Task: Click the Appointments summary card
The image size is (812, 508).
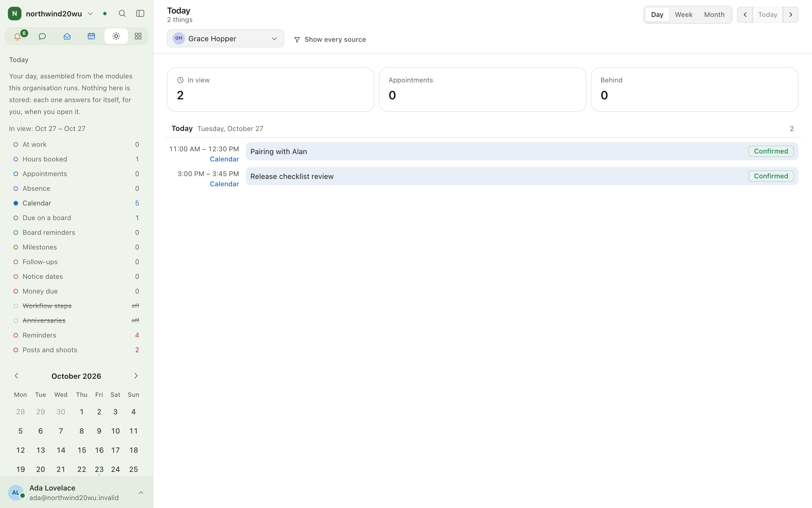Action: (482, 89)
